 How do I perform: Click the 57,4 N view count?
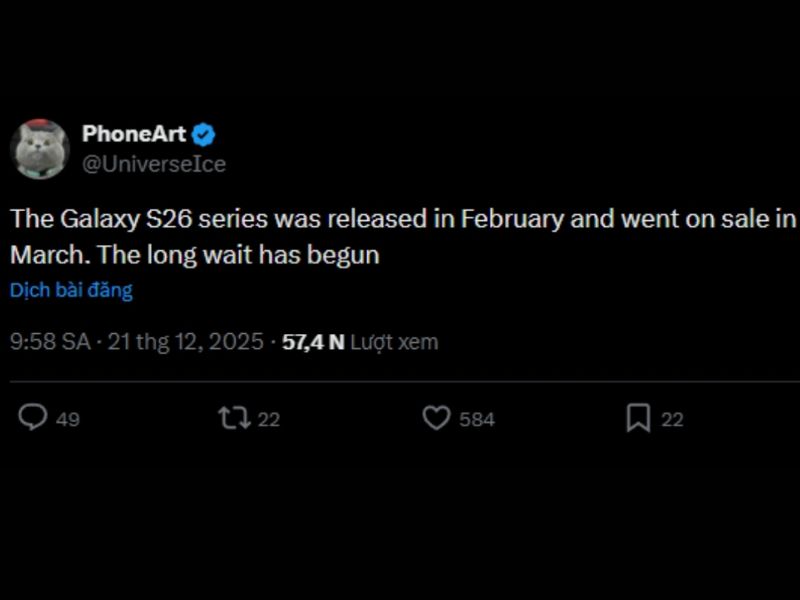[313, 342]
